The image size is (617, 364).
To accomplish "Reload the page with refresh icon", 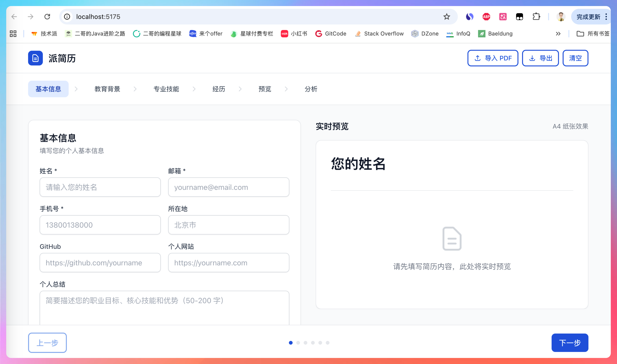I will (47, 17).
